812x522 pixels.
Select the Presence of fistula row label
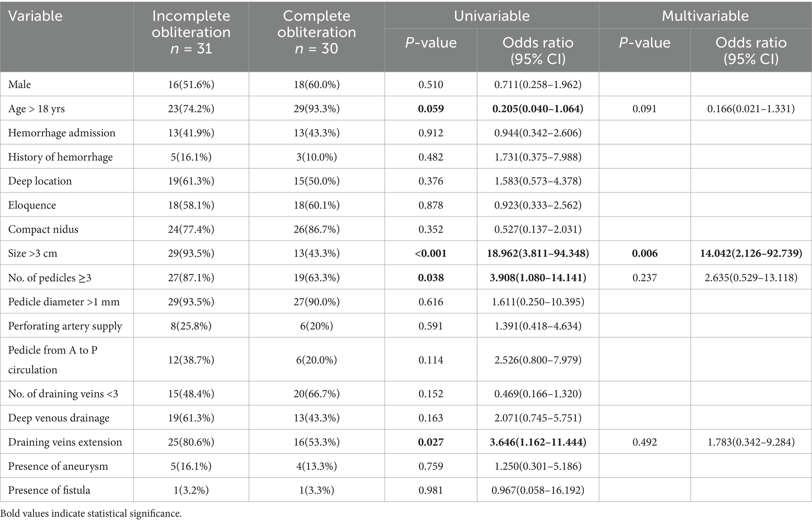(49, 490)
